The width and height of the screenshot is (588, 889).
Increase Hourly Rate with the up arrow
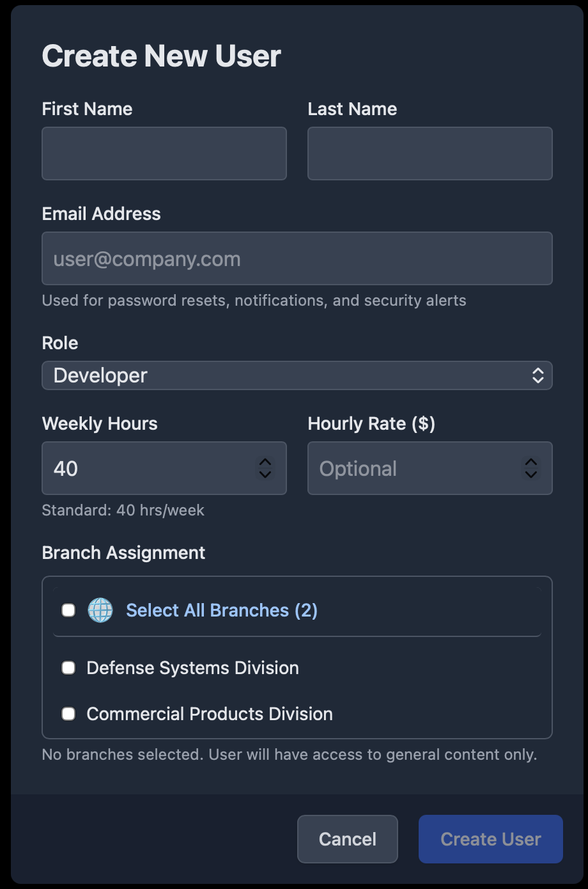pos(530,462)
